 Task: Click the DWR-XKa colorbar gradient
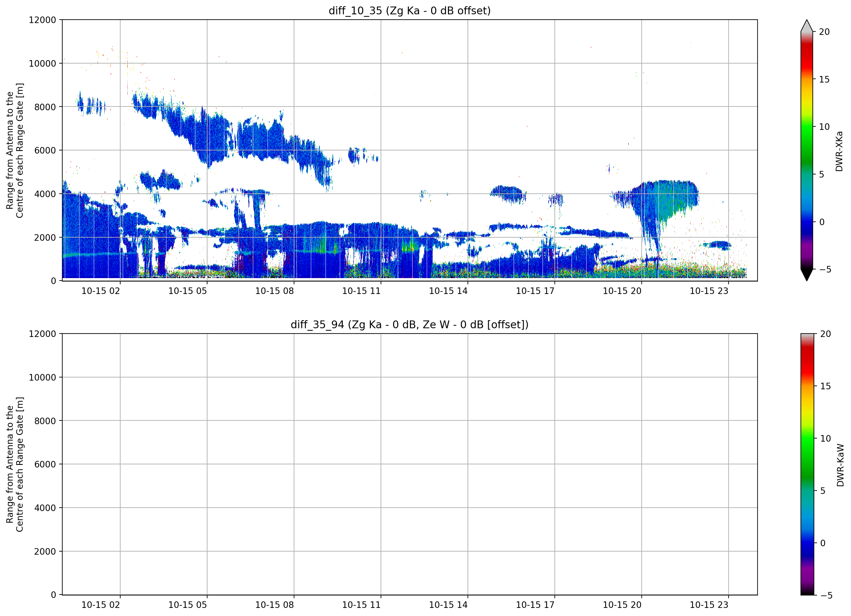(807, 150)
